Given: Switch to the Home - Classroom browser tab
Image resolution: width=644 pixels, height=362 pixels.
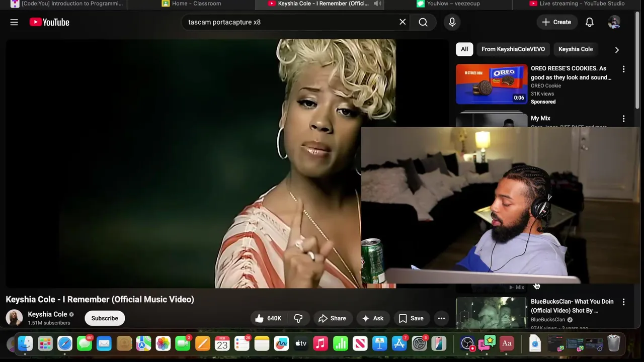Looking at the screenshot, I should 191,4.
